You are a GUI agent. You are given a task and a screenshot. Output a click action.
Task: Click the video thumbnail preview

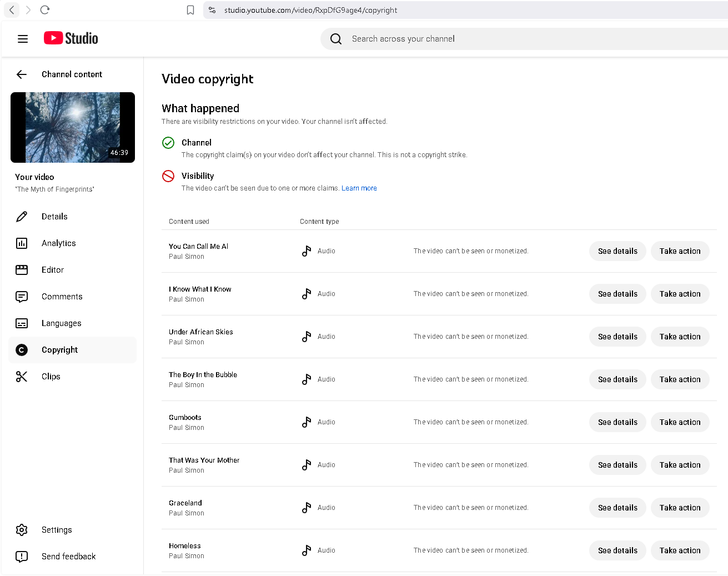(73, 127)
